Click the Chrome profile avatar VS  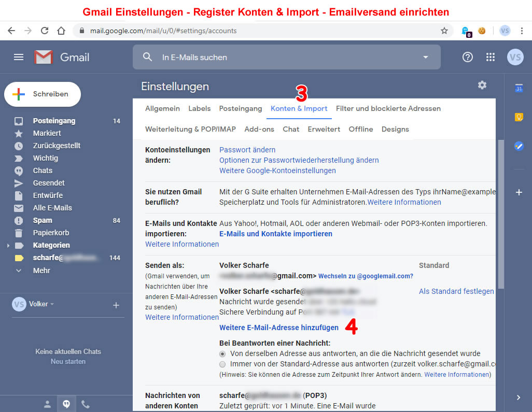pos(505,31)
